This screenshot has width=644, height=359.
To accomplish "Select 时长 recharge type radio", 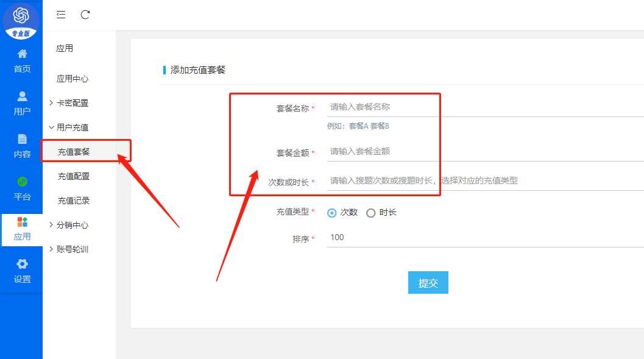I will 371,213.
